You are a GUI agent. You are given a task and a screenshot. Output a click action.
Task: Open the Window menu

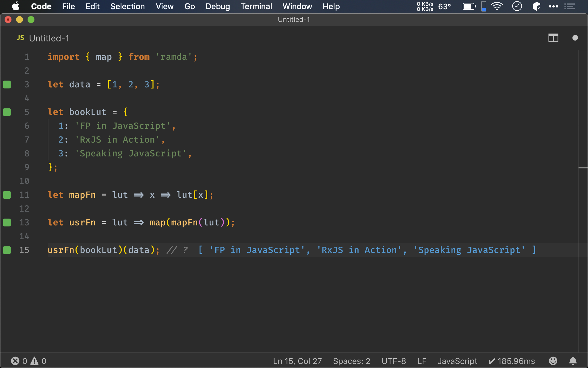297,6
